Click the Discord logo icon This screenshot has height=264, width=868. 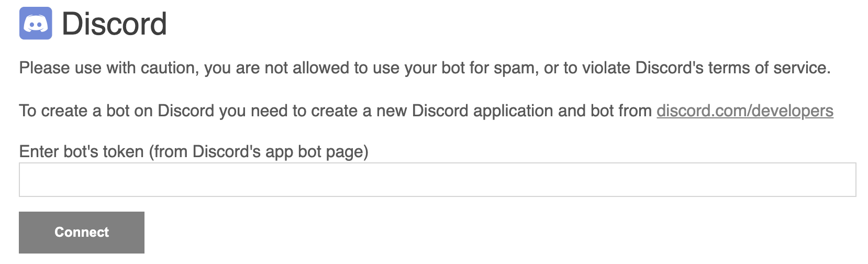coord(36,24)
